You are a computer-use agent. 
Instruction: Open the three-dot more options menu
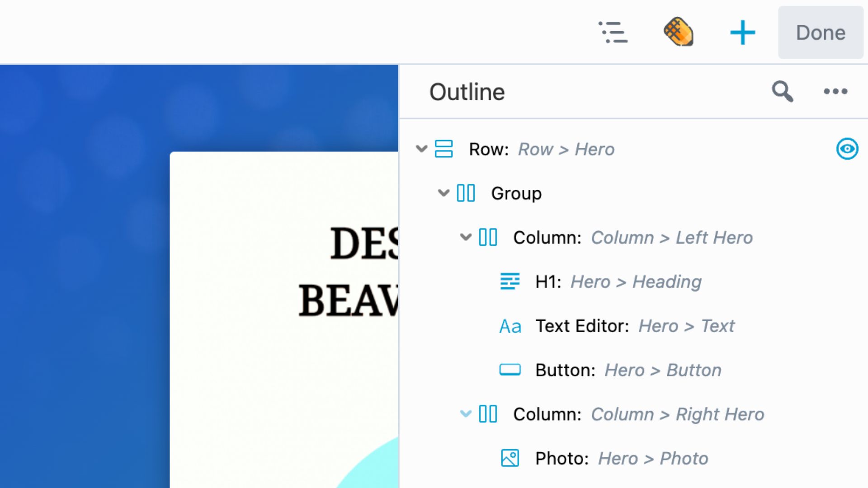835,92
